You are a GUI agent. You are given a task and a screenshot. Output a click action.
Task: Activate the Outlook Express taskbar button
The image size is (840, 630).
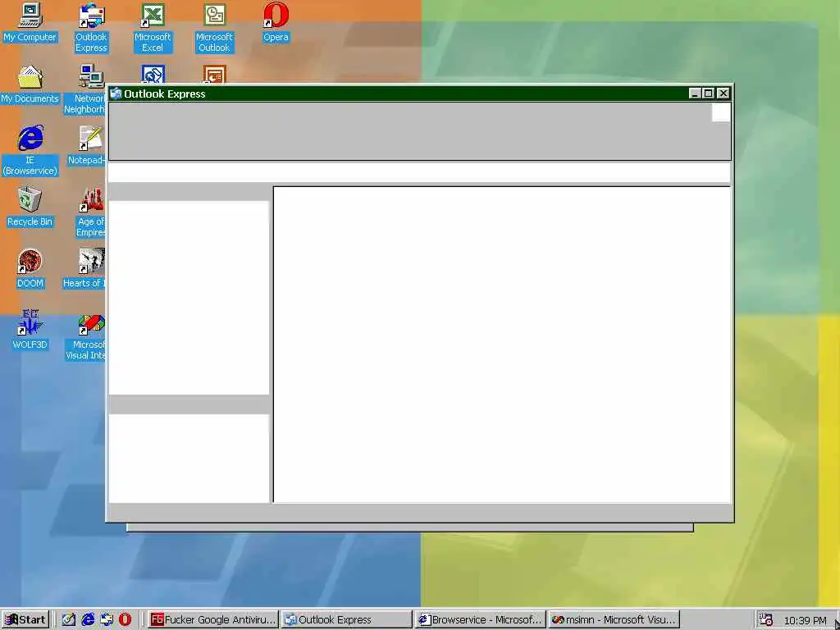pyautogui.click(x=347, y=620)
